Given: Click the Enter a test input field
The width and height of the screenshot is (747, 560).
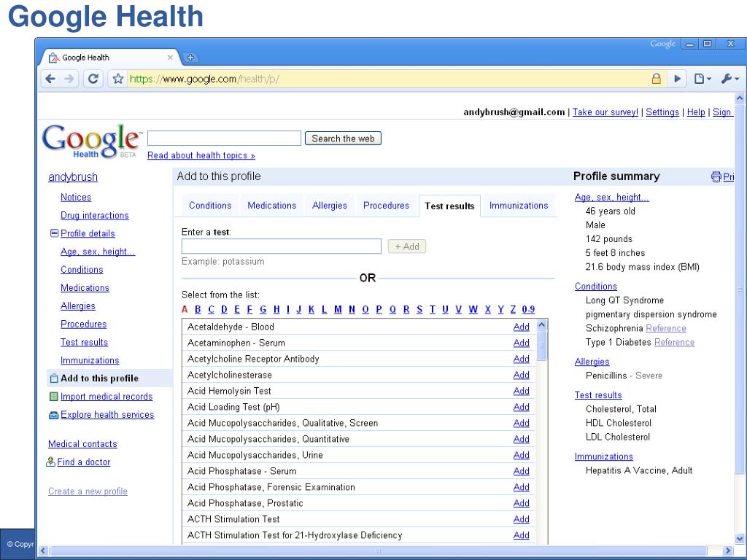Looking at the screenshot, I should [281, 246].
